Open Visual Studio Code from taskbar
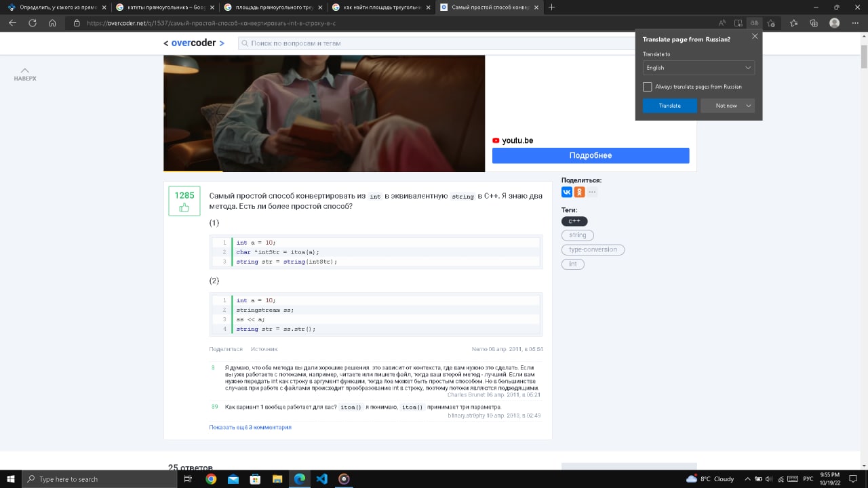 click(321, 479)
